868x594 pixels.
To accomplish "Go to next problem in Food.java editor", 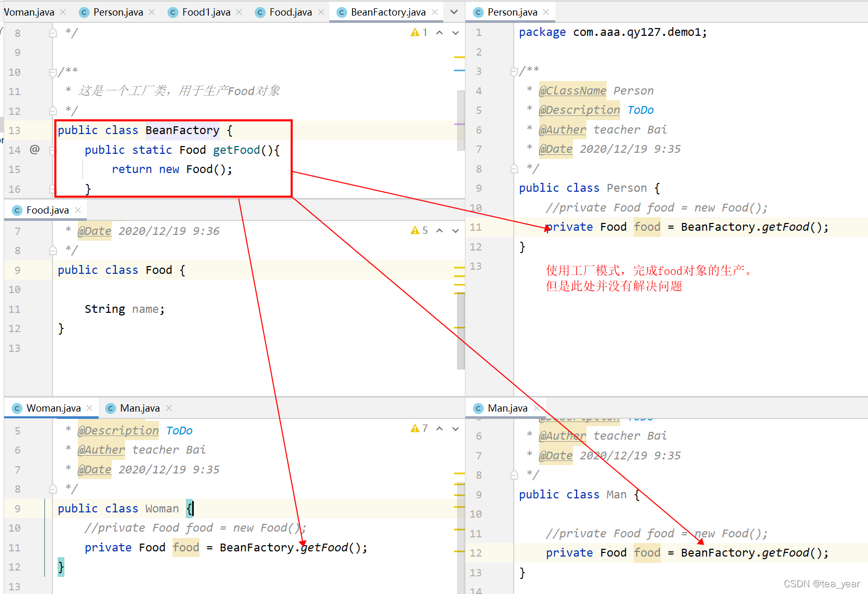I will (x=456, y=231).
